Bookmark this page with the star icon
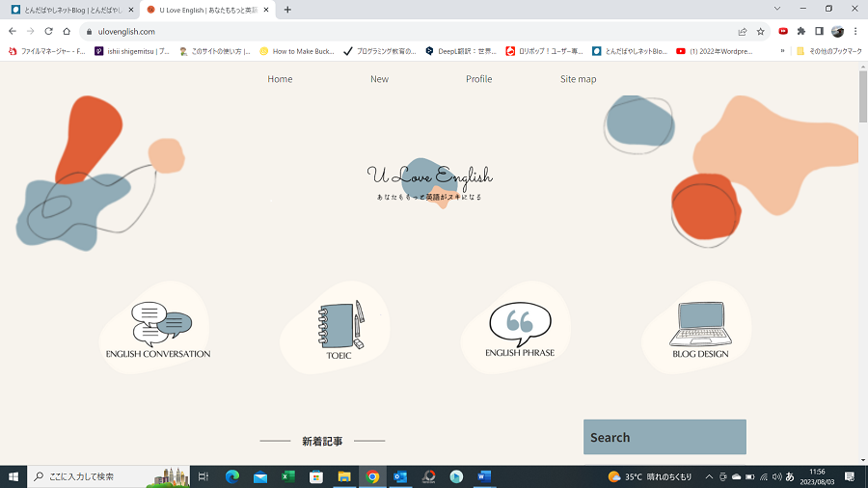Screen dimensions: 868x488 click(x=761, y=31)
